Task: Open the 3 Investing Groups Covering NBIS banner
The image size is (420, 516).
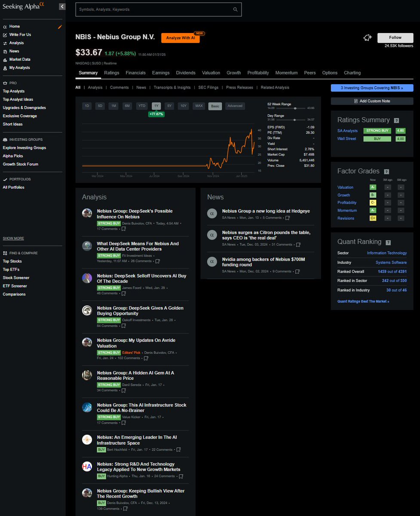Action: click(x=372, y=88)
